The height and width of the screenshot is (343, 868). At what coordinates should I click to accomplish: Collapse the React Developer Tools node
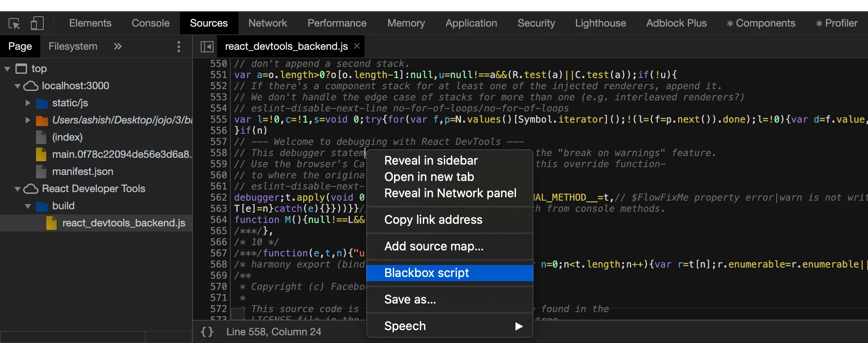pos(18,189)
